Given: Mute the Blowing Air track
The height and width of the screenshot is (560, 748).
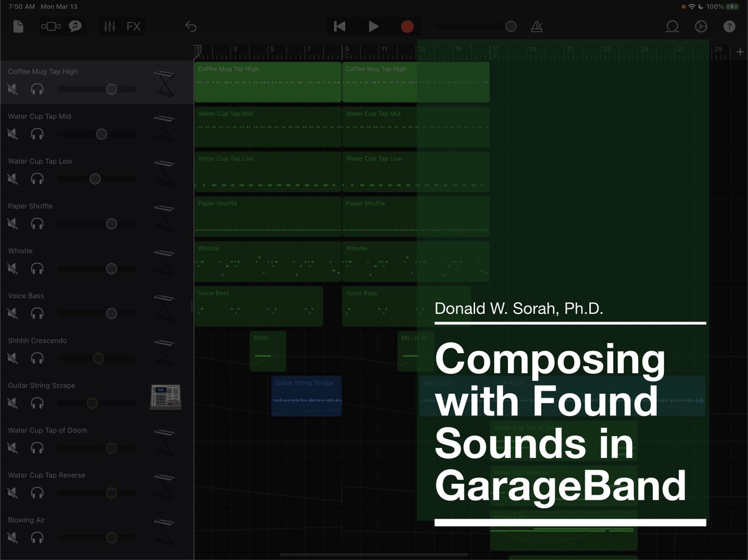Looking at the screenshot, I should 12,538.
